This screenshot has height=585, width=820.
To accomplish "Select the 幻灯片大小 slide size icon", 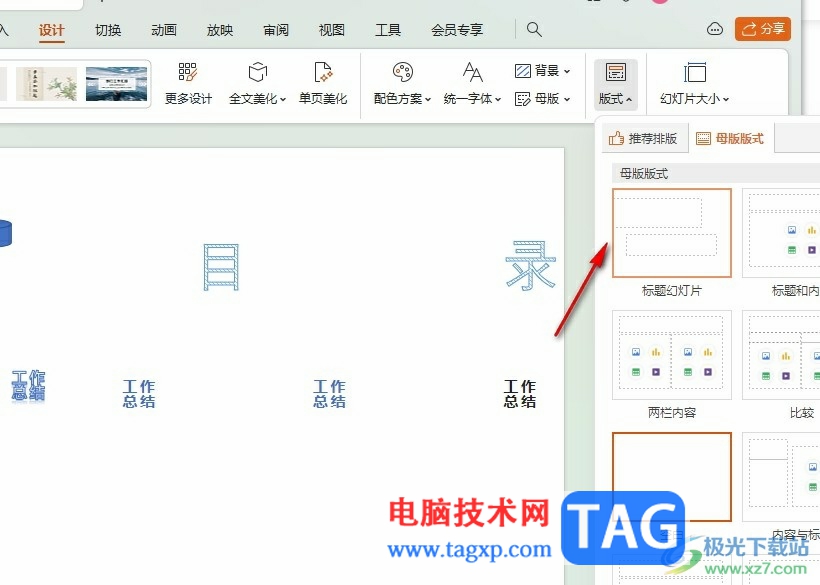I will click(694, 72).
